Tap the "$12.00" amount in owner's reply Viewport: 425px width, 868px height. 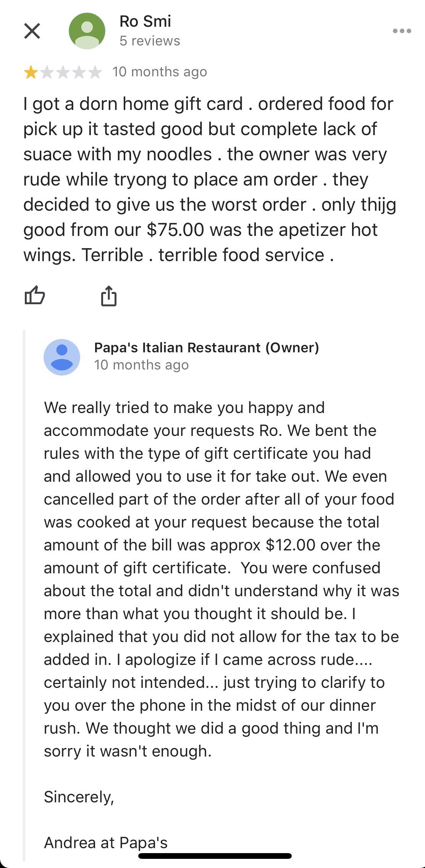click(291, 545)
